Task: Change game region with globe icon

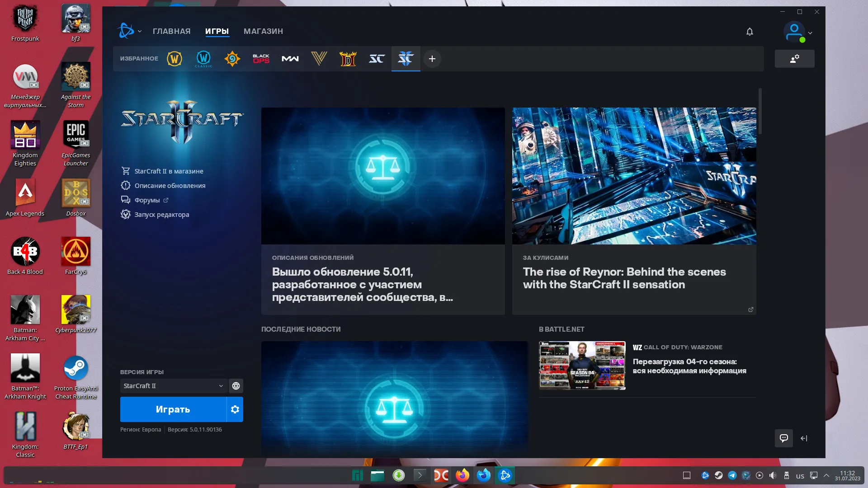Action: coord(236,386)
